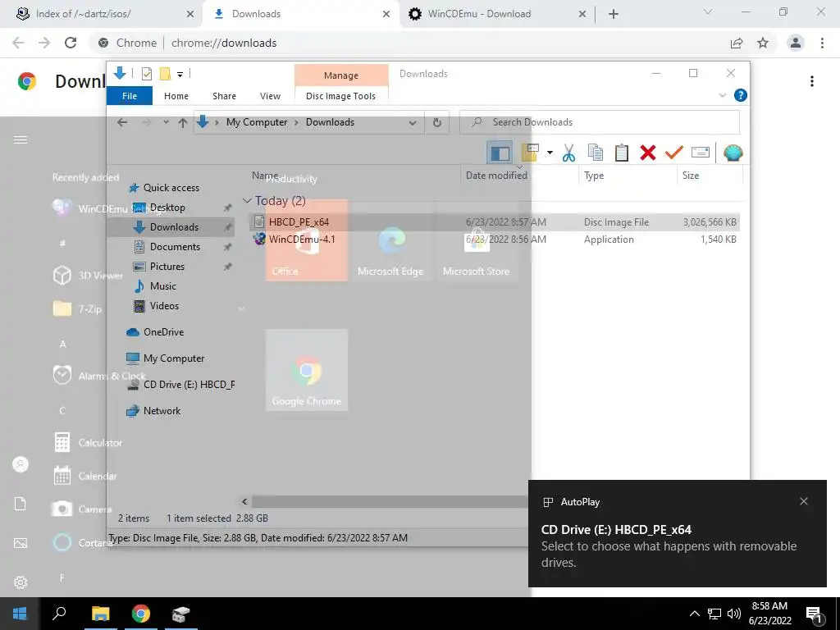Sort files by Date modified column
Image resolution: width=840 pixels, height=630 pixels.
point(496,176)
